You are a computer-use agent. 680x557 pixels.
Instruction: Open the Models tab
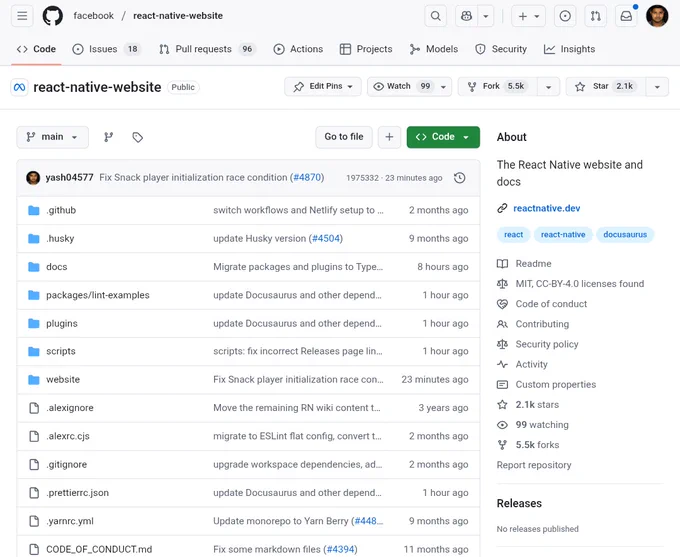[x=433, y=49]
